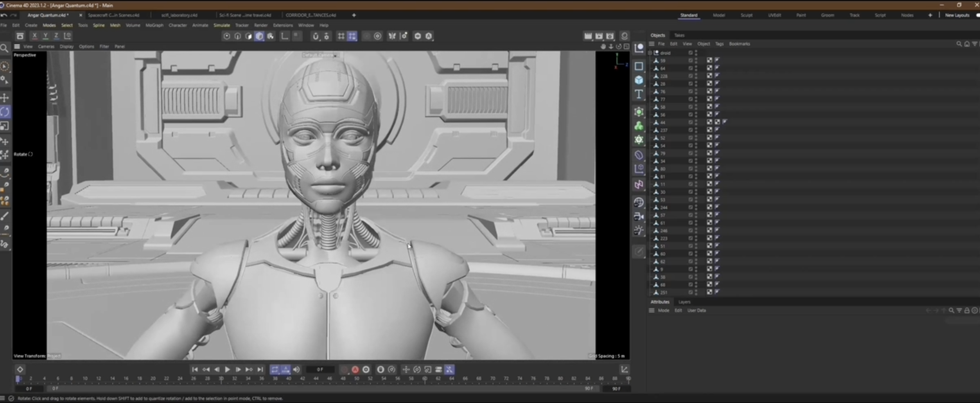Open the viewport Cameras menu

point(46,47)
